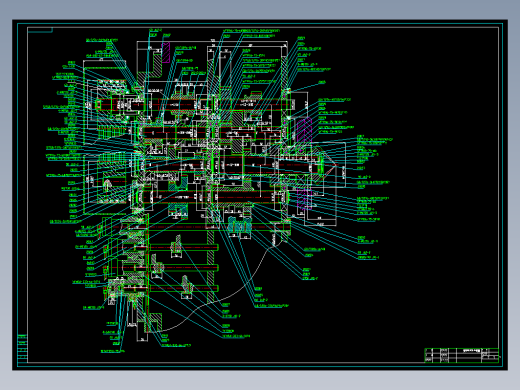Viewport: 520px width, 390px height.
Task: Open the gearbox assembly CAD drawing preview
Action: coord(260,195)
